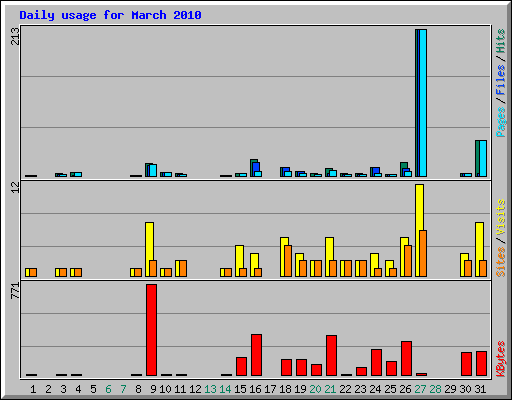Click the "Files" legend label
The image size is (512, 400).
pos(500,79)
